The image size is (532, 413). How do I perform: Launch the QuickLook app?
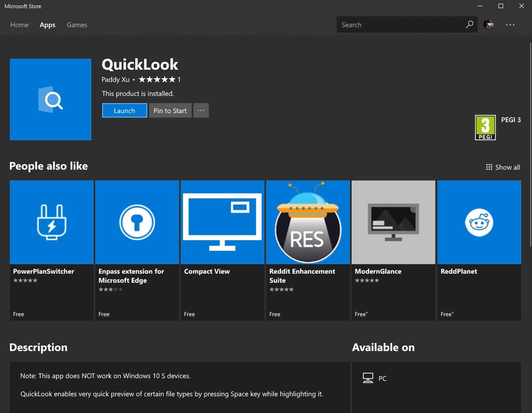tap(124, 110)
